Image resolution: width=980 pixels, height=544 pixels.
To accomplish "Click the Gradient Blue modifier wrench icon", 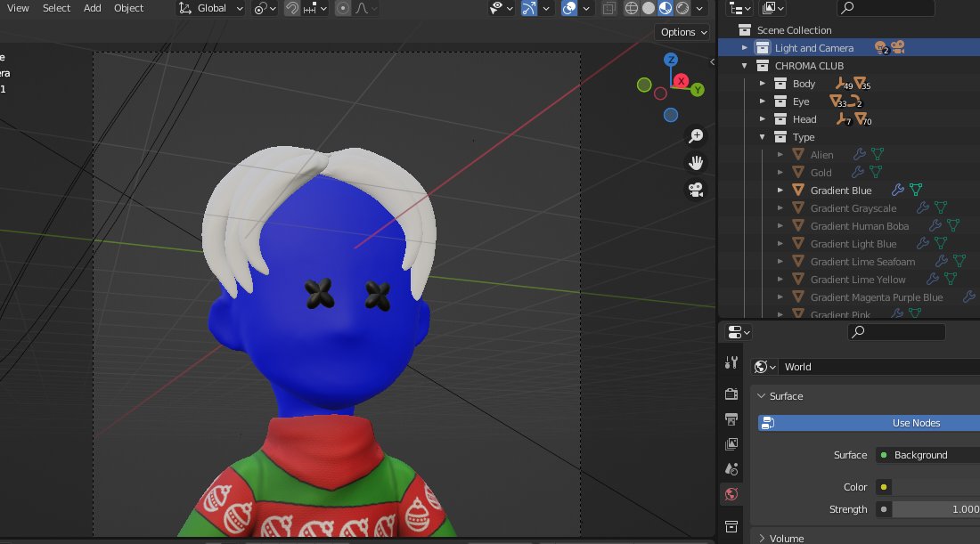I will 897,190.
